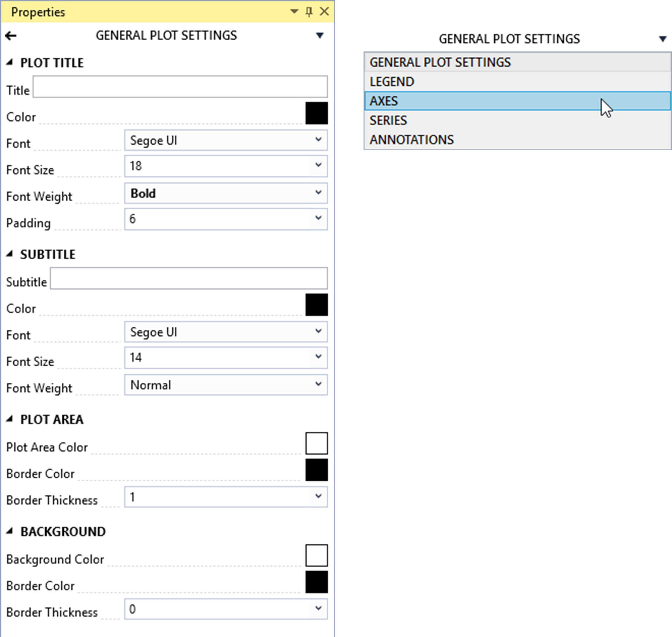Click the back arrow icon
The image size is (672, 637).
click(x=11, y=36)
